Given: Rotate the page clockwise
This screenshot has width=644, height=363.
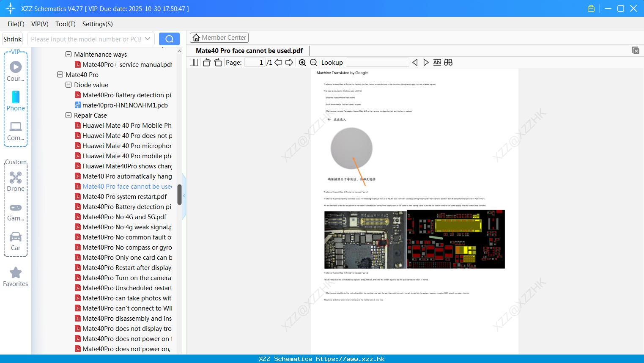Looking at the screenshot, I should tap(218, 63).
